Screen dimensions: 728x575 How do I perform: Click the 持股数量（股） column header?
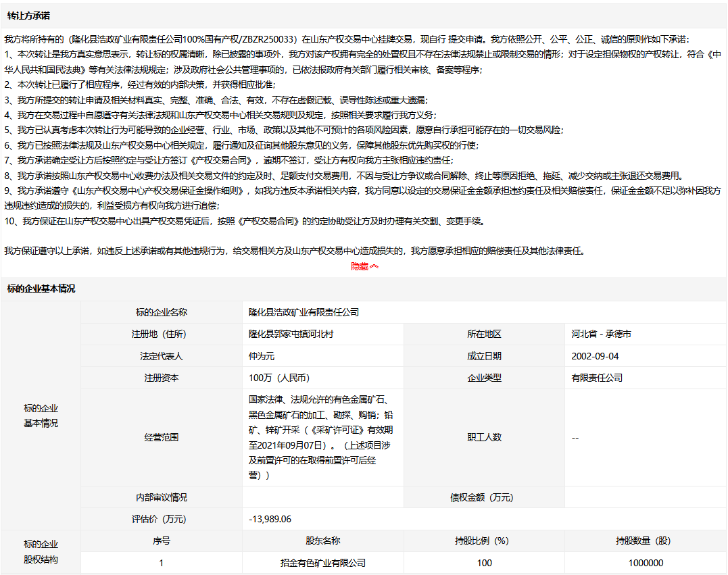(645, 541)
